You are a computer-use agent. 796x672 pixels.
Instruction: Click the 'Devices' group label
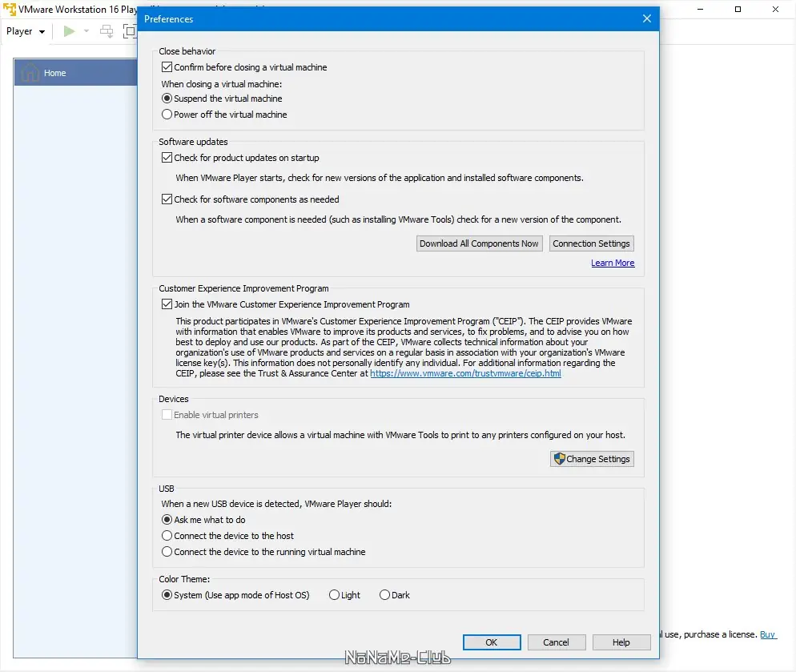(x=174, y=399)
